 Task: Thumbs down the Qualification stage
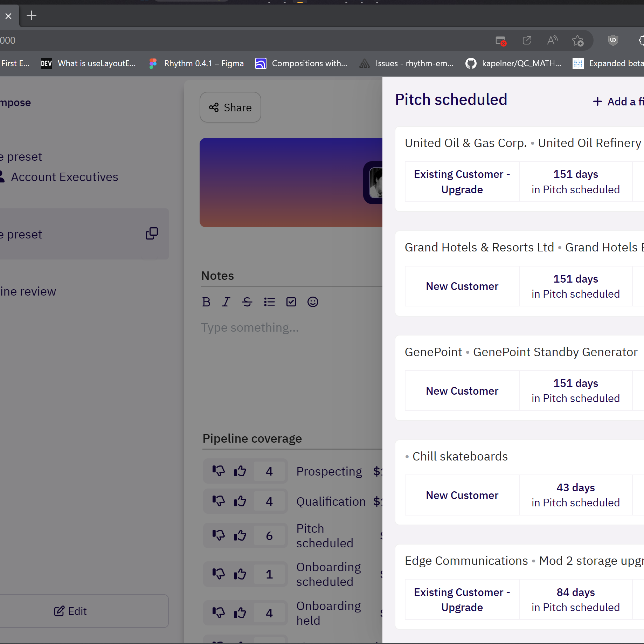(x=219, y=501)
